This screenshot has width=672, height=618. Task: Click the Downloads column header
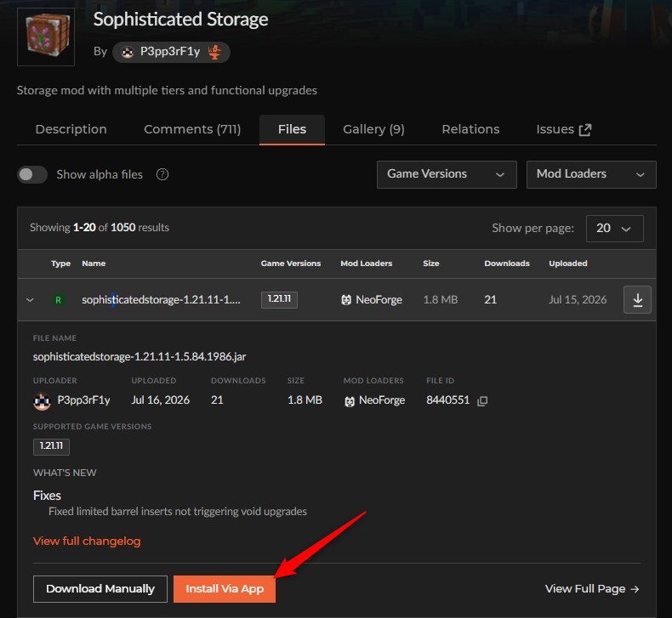pyautogui.click(x=507, y=264)
